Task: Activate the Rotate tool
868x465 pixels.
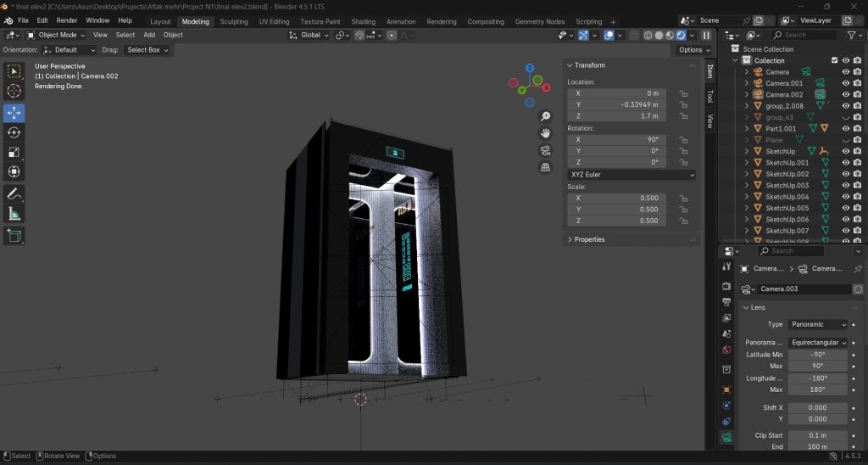Action: coord(14,132)
